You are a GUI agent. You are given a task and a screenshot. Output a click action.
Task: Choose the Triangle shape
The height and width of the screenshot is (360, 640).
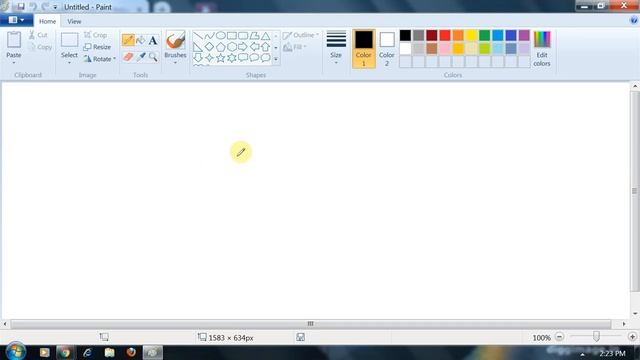coord(265,36)
